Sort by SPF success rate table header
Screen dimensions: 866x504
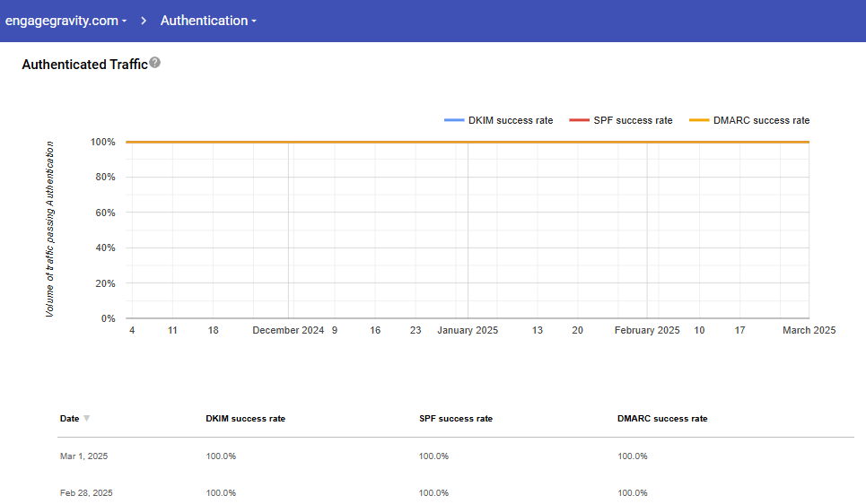click(x=455, y=419)
